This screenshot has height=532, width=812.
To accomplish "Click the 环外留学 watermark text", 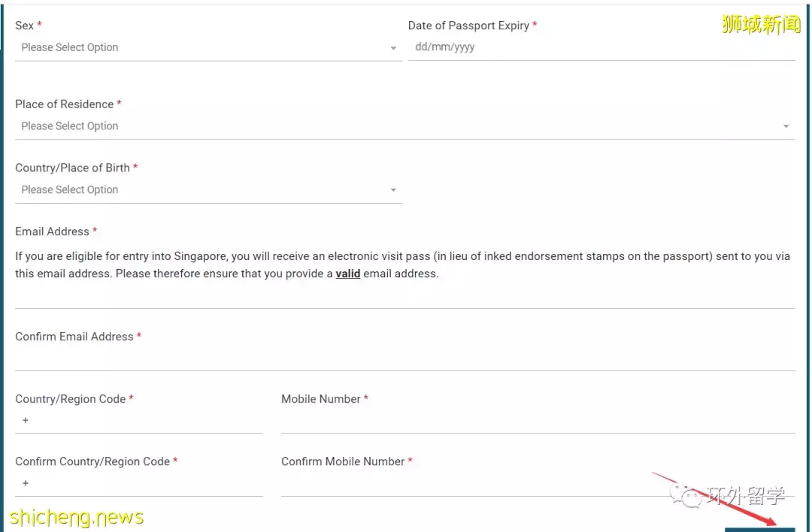I will click(x=744, y=495).
